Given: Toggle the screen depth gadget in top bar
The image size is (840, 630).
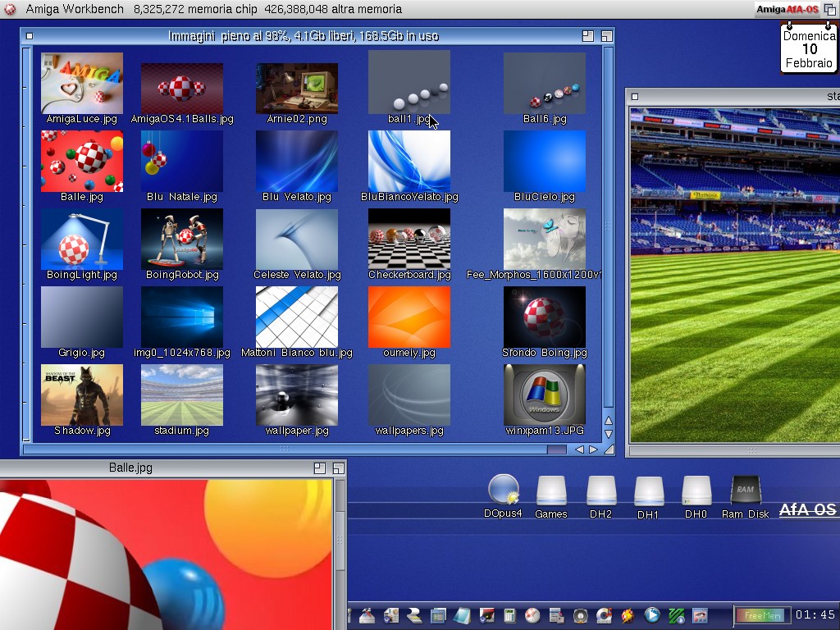Looking at the screenshot, I should tap(829, 9).
